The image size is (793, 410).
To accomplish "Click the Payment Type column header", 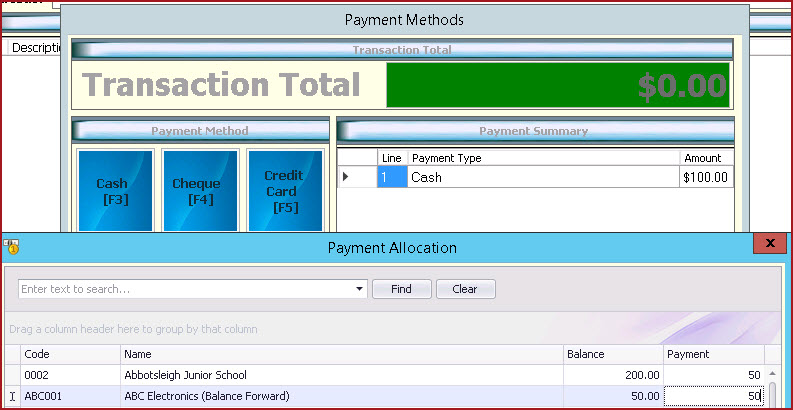I will (543, 158).
